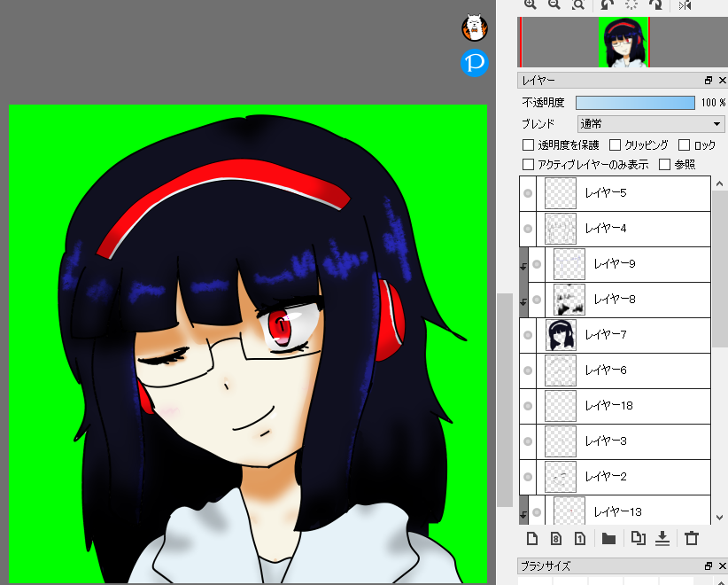Screen dimensions: 728x585
Task: Toggle visibility of レイヤー2
Action: (x=528, y=477)
